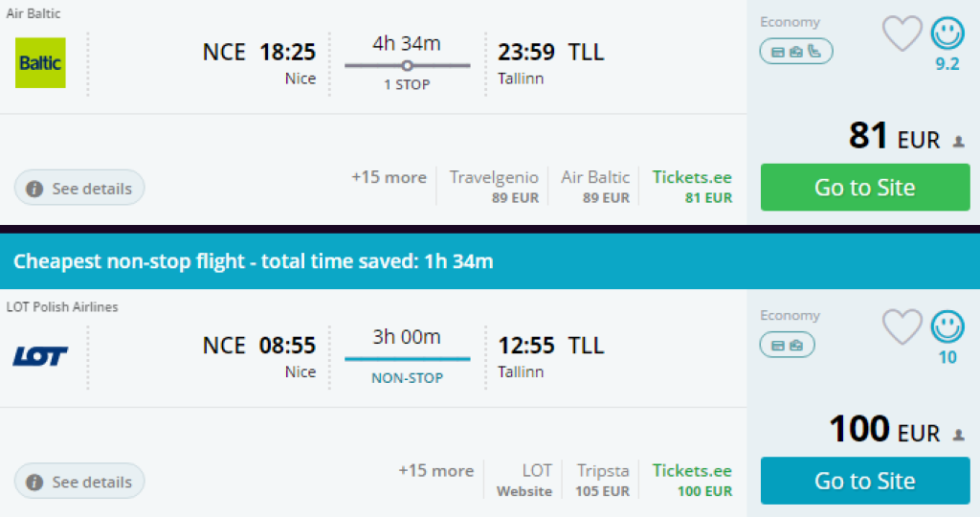
Task: Click the passenger icon beside 100 EUR
Action: [x=959, y=436]
